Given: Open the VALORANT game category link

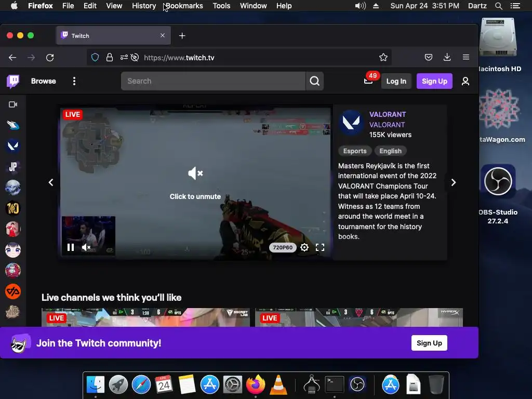Looking at the screenshot, I should point(387,125).
